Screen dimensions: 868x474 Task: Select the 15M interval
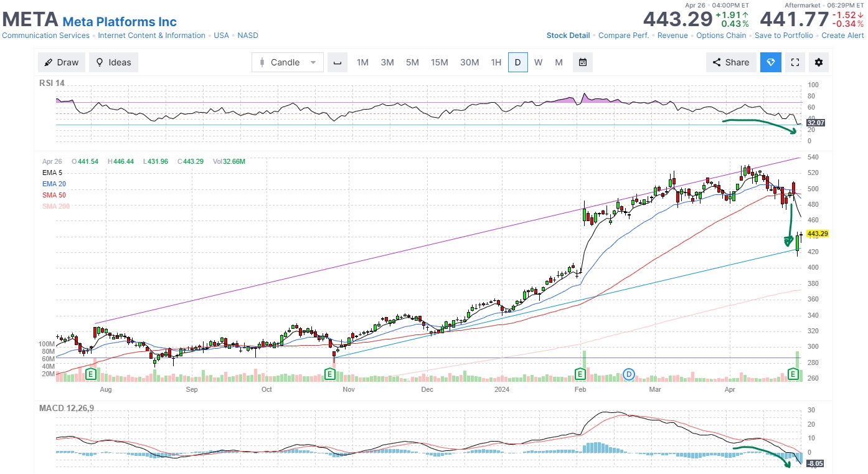pyautogui.click(x=439, y=62)
